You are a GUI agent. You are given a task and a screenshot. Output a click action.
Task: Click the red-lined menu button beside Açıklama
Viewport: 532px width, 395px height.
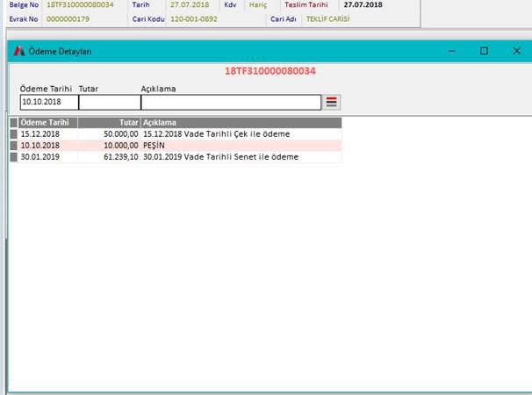(x=331, y=102)
